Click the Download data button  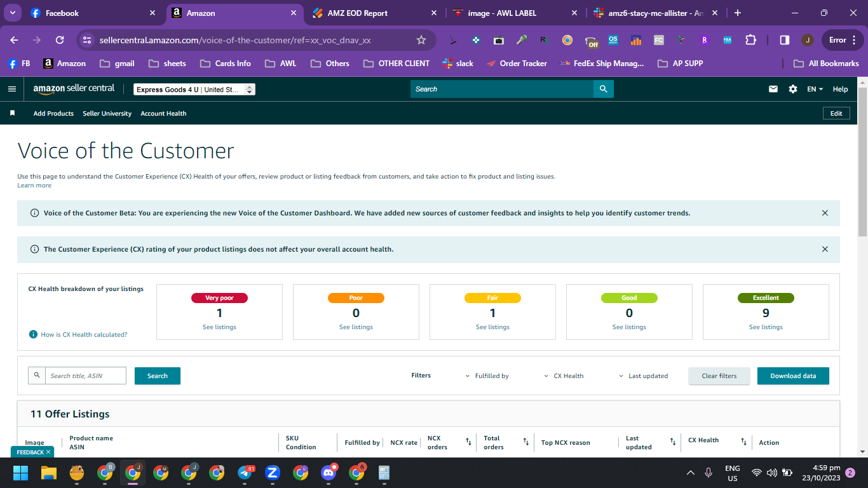[x=793, y=376]
